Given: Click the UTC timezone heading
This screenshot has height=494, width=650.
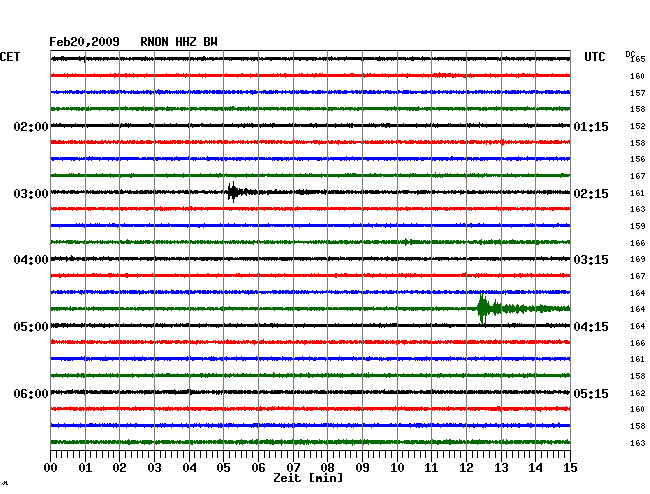Looking at the screenshot, I should point(594,57).
